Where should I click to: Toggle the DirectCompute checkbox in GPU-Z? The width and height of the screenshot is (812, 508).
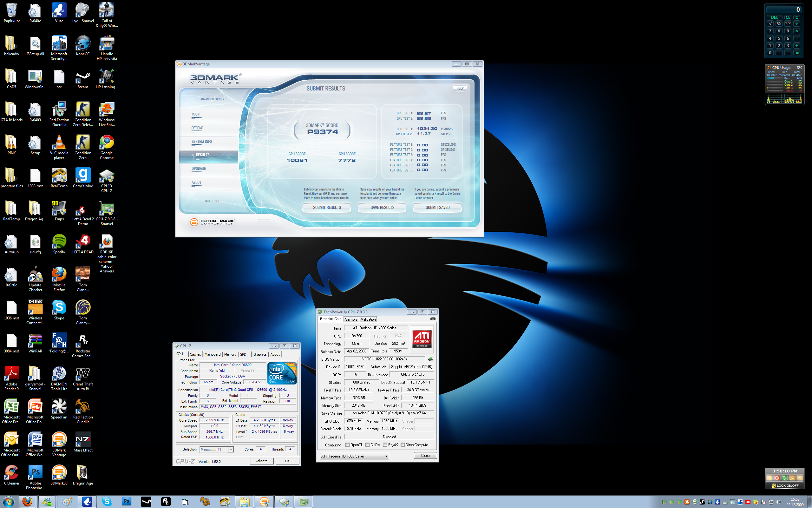pos(403,445)
